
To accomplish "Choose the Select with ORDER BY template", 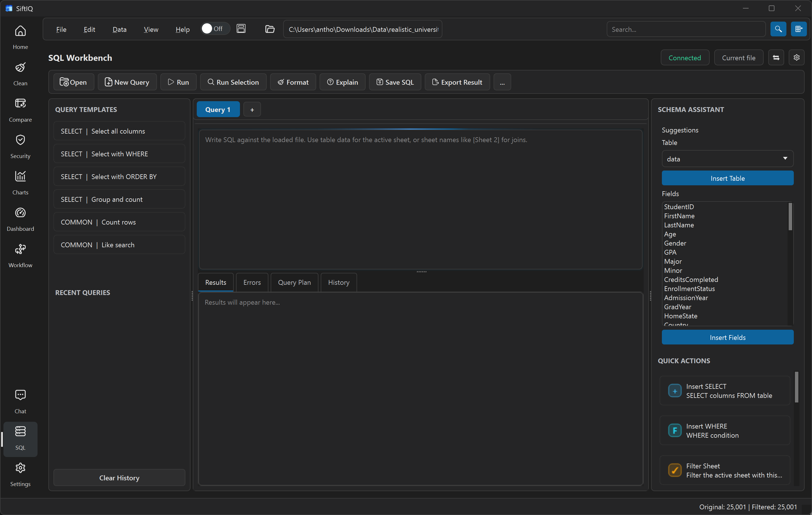I will pyautogui.click(x=119, y=176).
